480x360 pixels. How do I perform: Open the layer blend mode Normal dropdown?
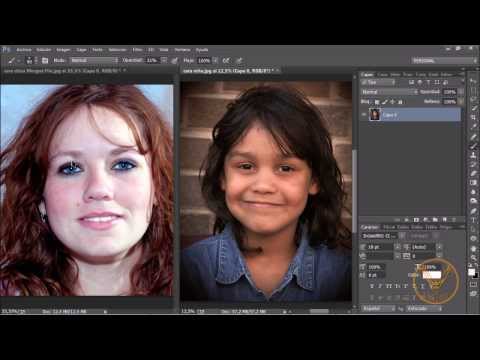pos(389,92)
